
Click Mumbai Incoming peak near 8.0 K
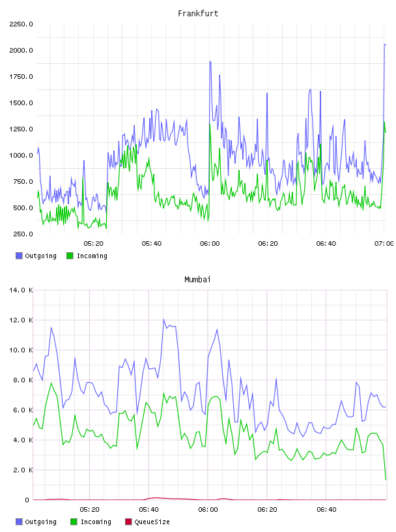point(51,383)
